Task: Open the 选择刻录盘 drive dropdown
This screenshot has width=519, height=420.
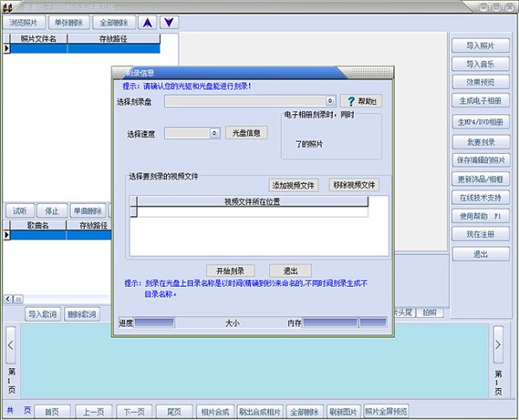Action: pyautogui.click(x=330, y=101)
